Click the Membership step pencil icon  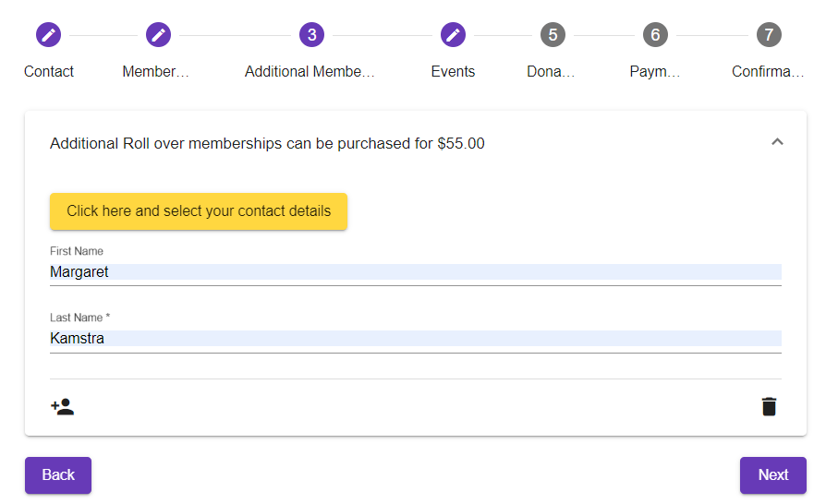[158, 35]
